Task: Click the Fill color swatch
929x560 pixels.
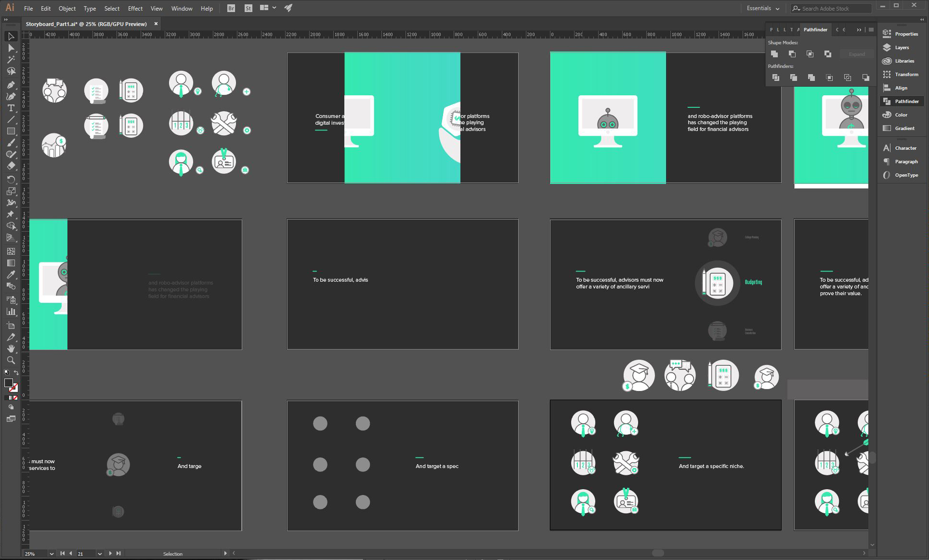Action: [x=8, y=383]
